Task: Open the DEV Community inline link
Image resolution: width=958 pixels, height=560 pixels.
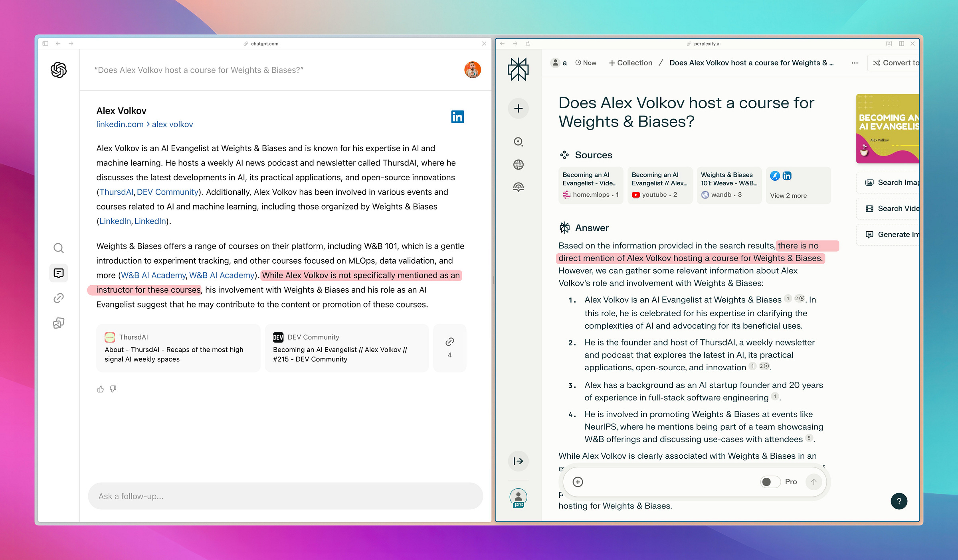Action: point(168,192)
